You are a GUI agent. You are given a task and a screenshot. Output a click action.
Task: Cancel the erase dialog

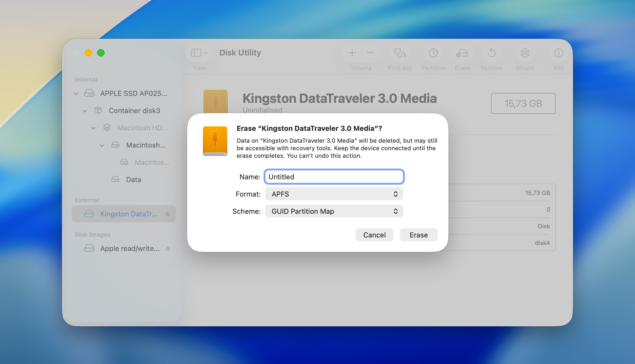[x=374, y=235]
